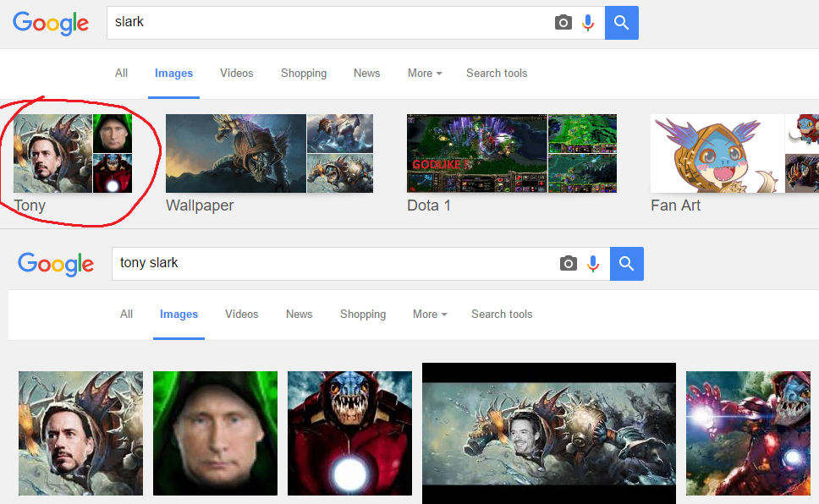Viewport: 819px width, 504px height.
Task: Start voice search in the 'slark' search bar
Action: pos(588,23)
